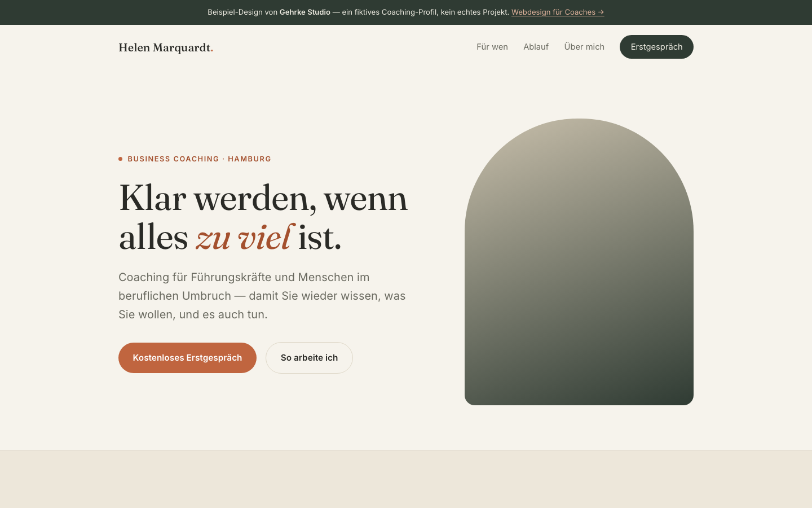Click the So arbeite ich button
Screen dimensions: 812x508
click(x=309, y=358)
